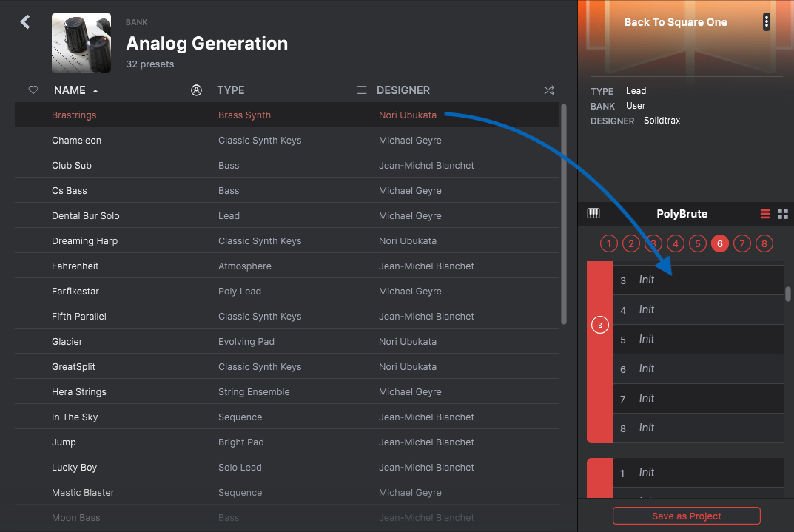Select the Chameleon preset row

(x=287, y=140)
